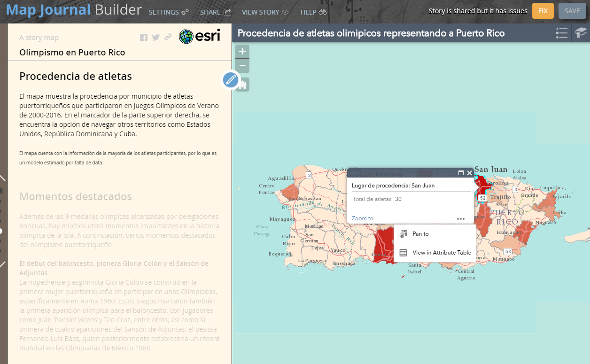590x364 pixels.
Task: Click the route 52 highway shield
Action: (482, 198)
